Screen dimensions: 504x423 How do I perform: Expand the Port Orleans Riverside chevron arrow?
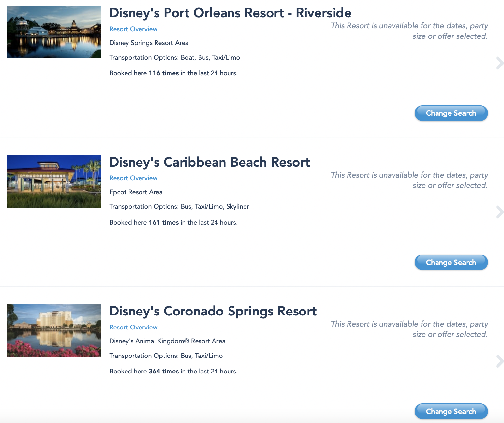[499, 63]
